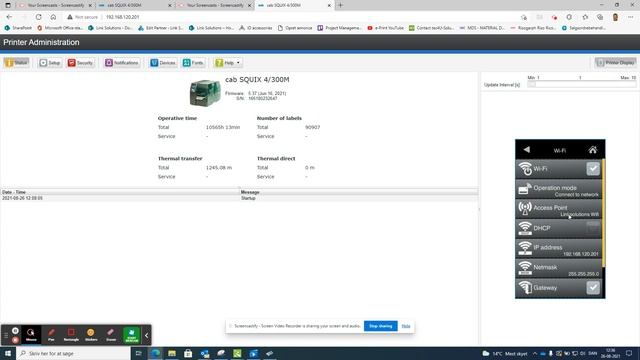
Task: Click the yellow scrollbar in printer display
Action: click(603, 213)
